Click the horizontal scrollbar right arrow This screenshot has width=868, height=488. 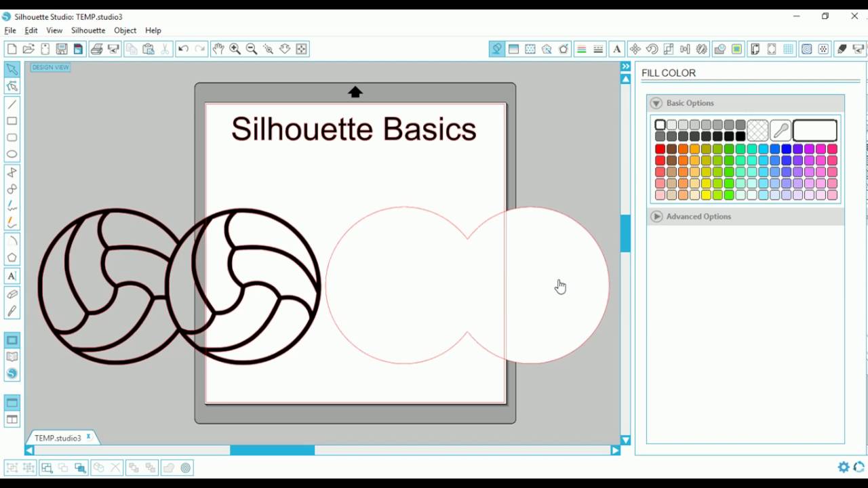[x=615, y=450]
